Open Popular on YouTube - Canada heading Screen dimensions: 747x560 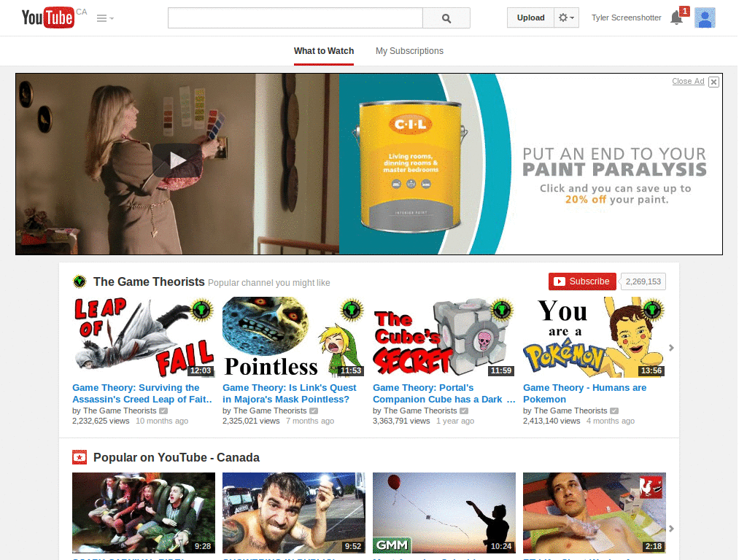pyautogui.click(x=177, y=458)
